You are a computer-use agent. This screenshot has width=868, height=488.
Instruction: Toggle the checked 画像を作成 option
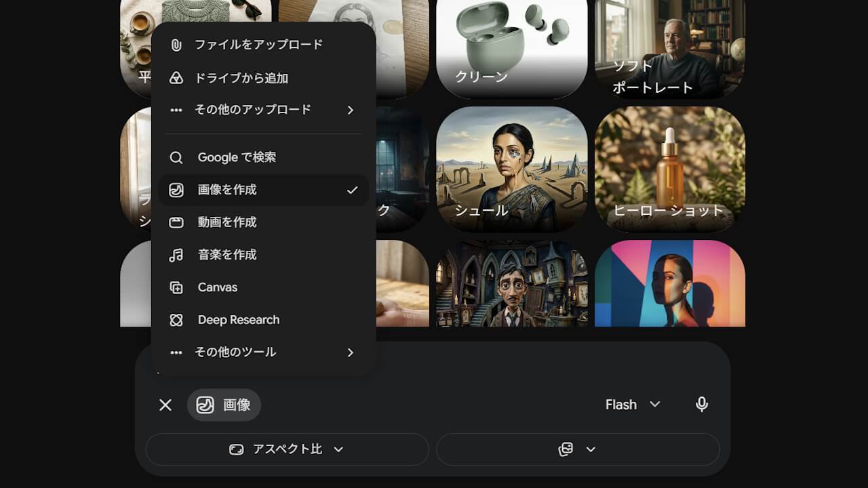tap(263, 190)
